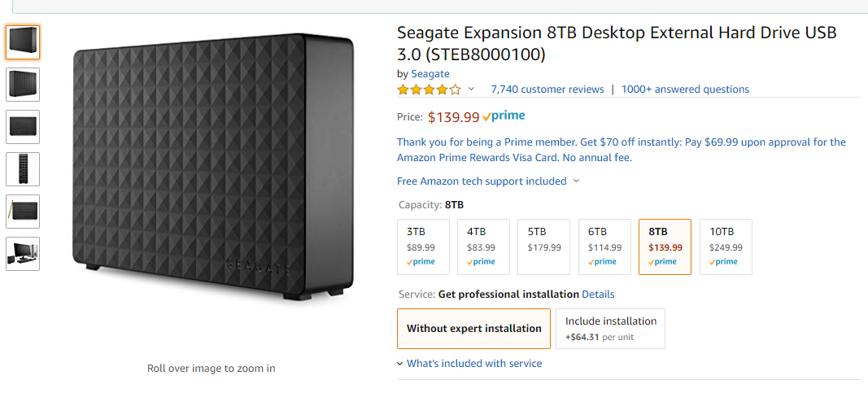Image resolution: width=868 pixels, height=393 pixels.
Task: Click the Seagate brand link
Action: (x=430, y=74)
